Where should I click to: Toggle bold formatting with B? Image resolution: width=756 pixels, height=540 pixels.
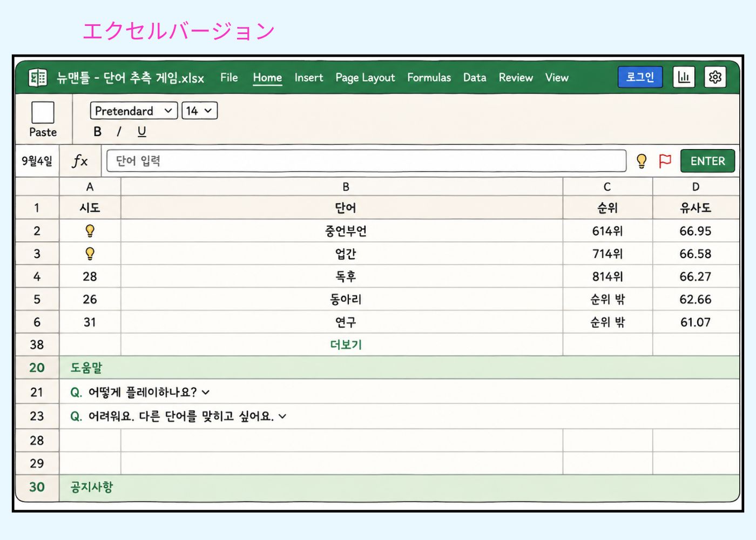[97, 131]
